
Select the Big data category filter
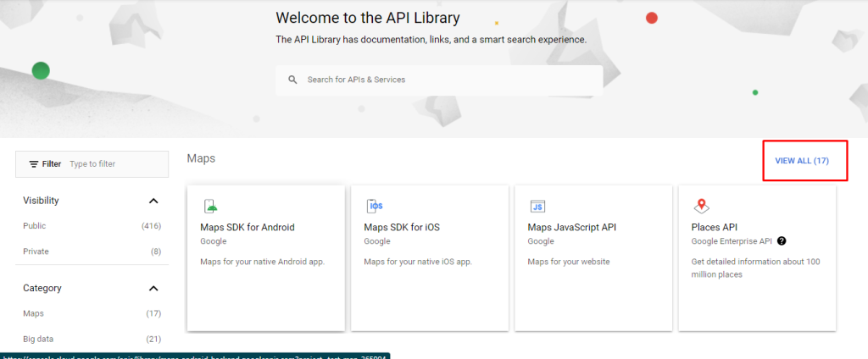click(x=38, y=340)
